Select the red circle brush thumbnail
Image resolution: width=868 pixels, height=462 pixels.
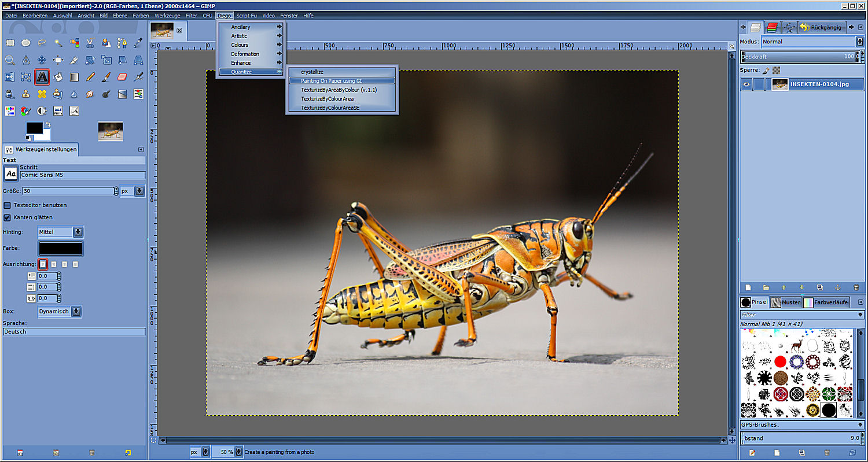click(780, 362)
